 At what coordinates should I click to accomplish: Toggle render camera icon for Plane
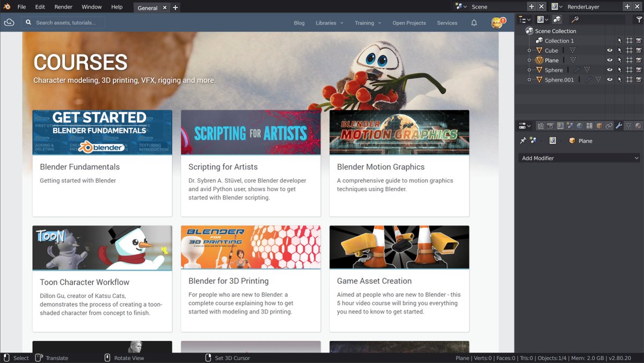[639, 60]
